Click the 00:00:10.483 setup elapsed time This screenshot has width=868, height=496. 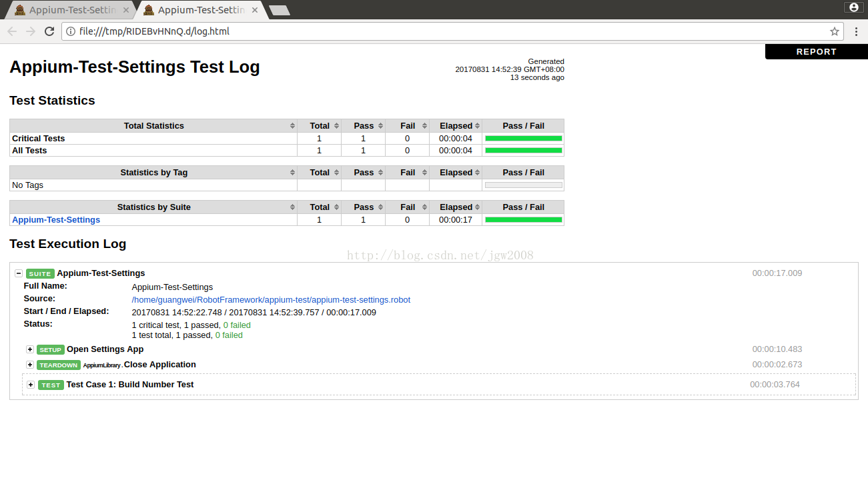777,349
